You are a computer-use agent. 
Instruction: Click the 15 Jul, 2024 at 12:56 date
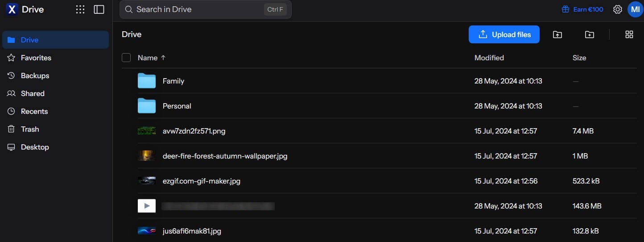coord(506,181)
